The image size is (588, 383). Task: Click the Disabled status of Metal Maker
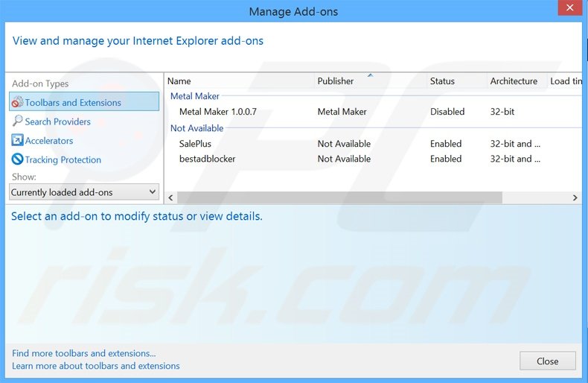point(447,112)
